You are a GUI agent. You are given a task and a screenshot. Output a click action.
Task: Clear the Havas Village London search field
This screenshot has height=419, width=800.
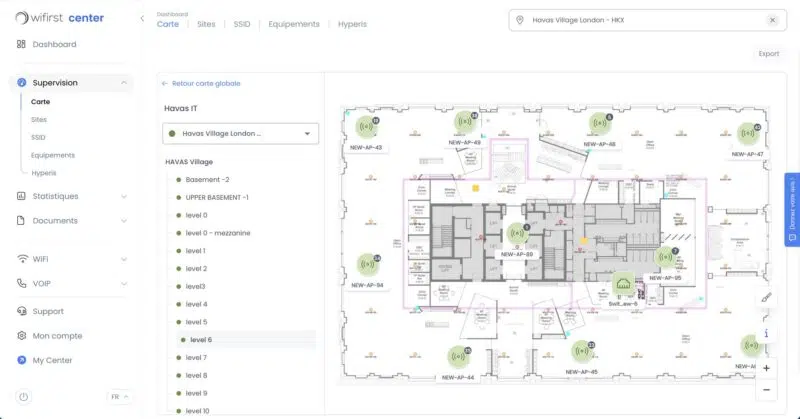772,20
